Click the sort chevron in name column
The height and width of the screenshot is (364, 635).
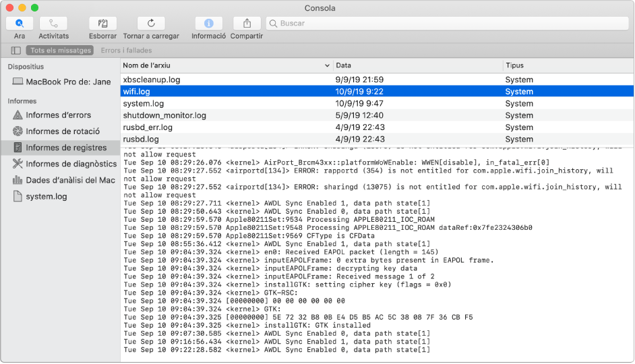[x=327, y=65]
